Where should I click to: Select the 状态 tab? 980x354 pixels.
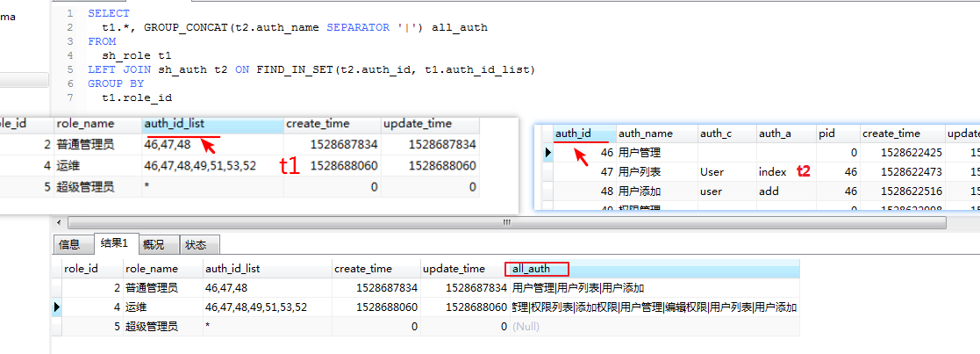click(196, 244)
